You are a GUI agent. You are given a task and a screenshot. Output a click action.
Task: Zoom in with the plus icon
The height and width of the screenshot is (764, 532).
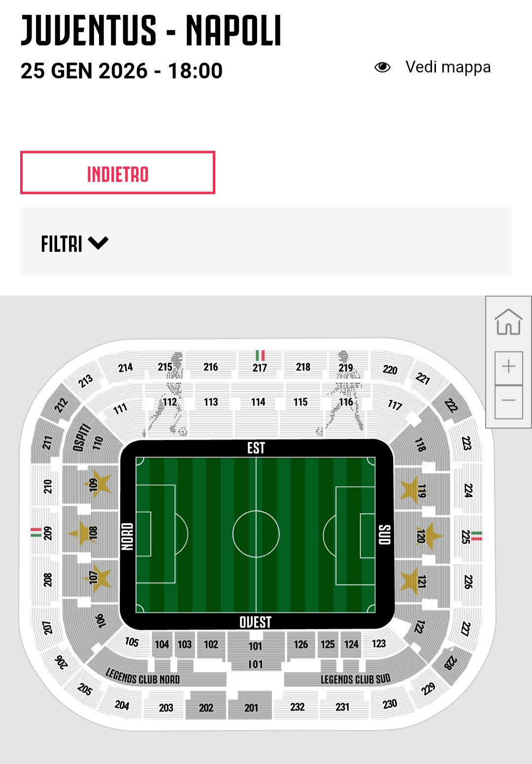(508, 366)
